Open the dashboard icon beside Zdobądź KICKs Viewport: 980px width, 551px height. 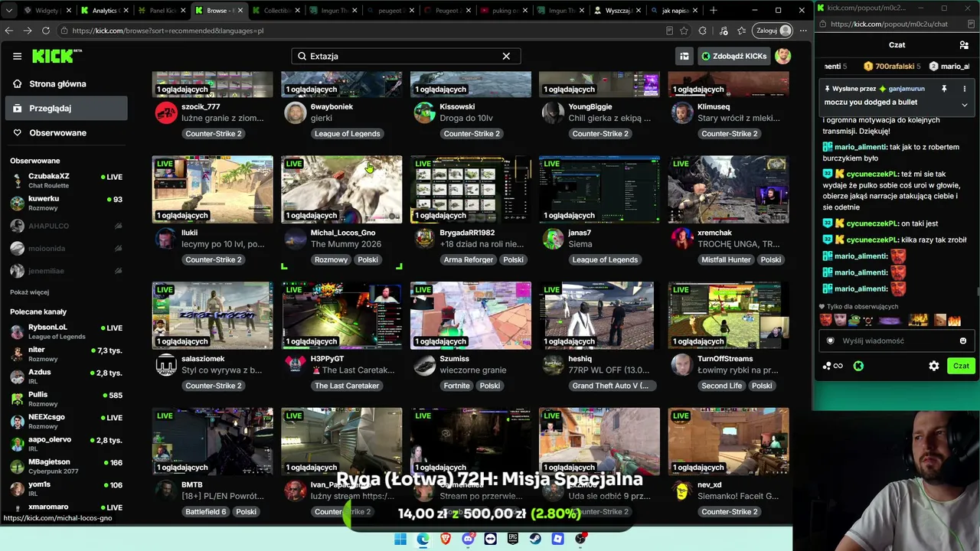pos(684,56)
